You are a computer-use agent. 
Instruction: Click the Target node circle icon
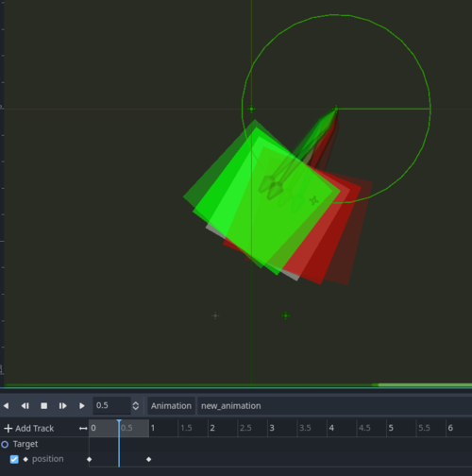coord(5,444)
